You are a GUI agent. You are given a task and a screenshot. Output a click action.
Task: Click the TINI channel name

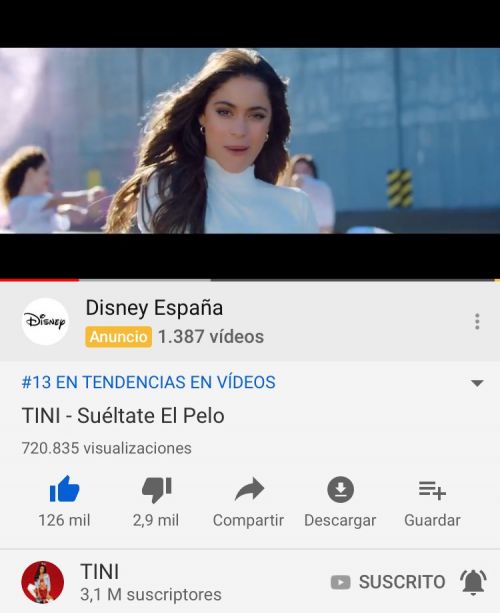point(100,572)
